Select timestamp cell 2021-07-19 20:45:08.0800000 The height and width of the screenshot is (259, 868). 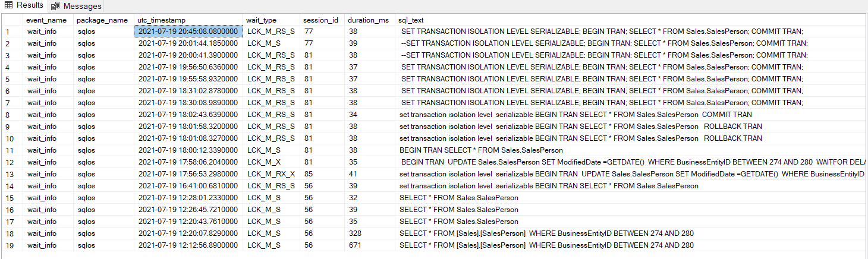[x=188, y=31]
